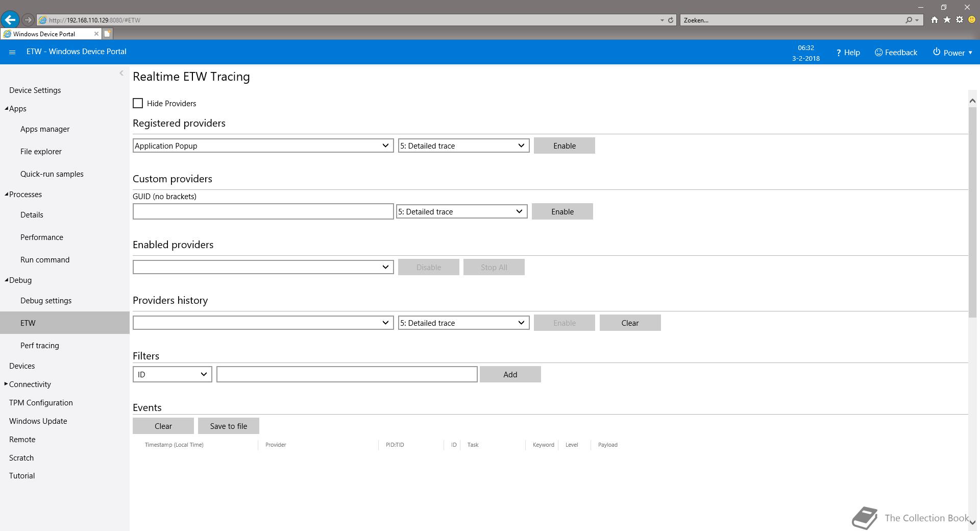Open the Enabled providers dropdown
980x531 pixels.
point(263,267)
